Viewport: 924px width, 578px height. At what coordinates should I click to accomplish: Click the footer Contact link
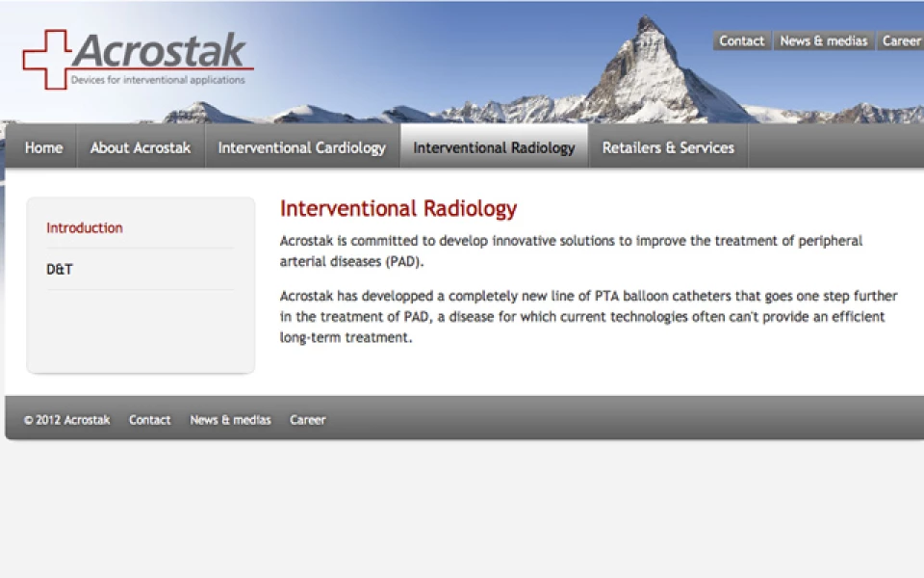[x=150, y=420]
